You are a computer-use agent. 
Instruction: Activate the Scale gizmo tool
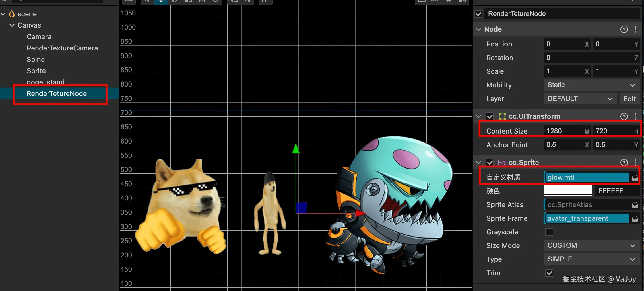pyautogui.click(x=188, y=2)
